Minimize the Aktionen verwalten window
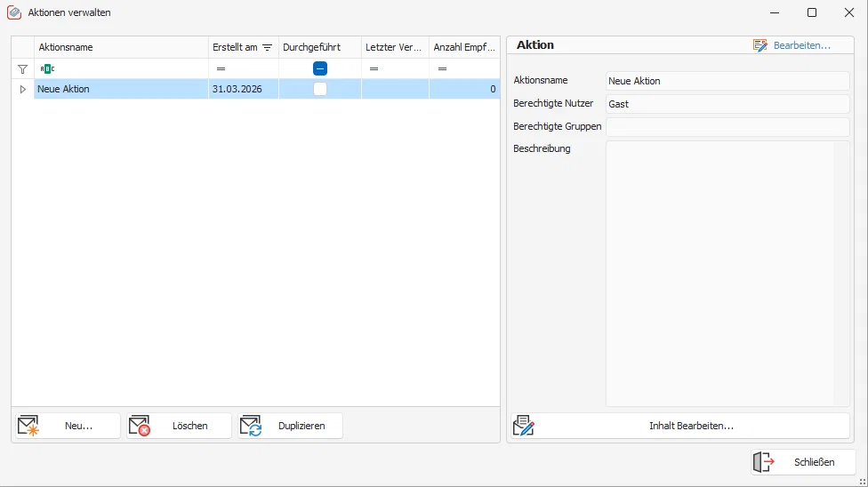The image size is (868, 487). [775, 12]
